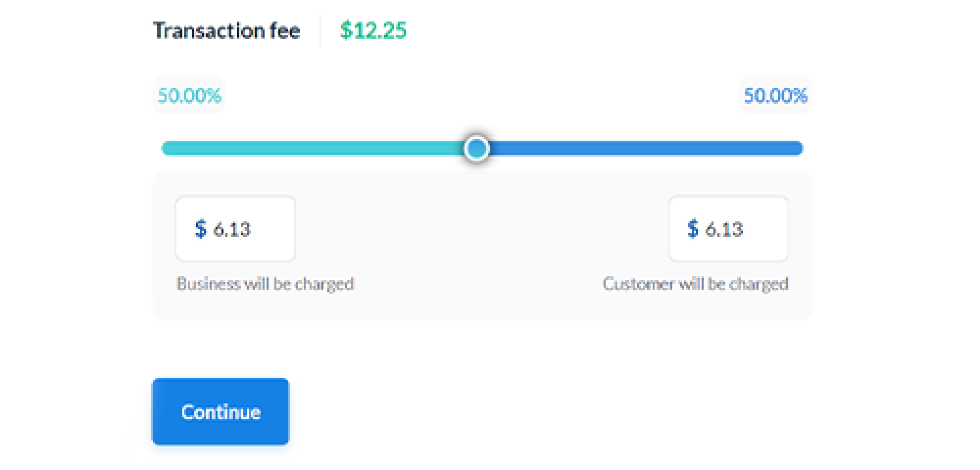Click the vertical divider beside Transaction fee
This screenshot has height=470, width=980.
click(320, 31)
